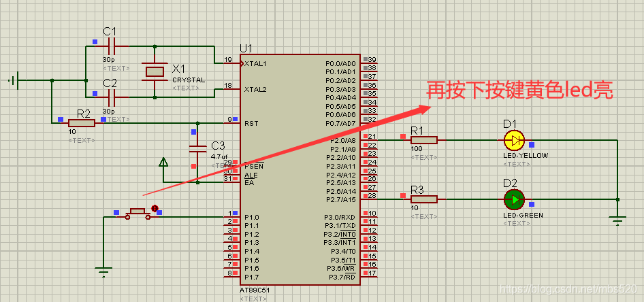Image resolution: width=644 pixels, height=302 pixels.
Task: Click pin number 39 at P0.0/AD0
Action: point(372,59)
